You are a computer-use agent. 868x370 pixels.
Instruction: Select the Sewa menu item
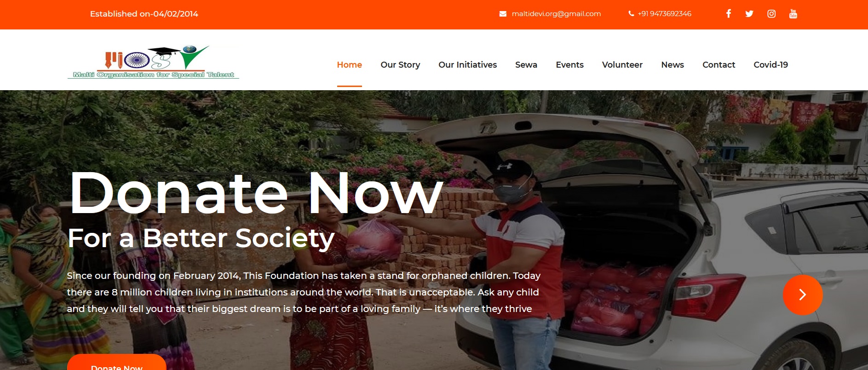[x=526, y=65]
